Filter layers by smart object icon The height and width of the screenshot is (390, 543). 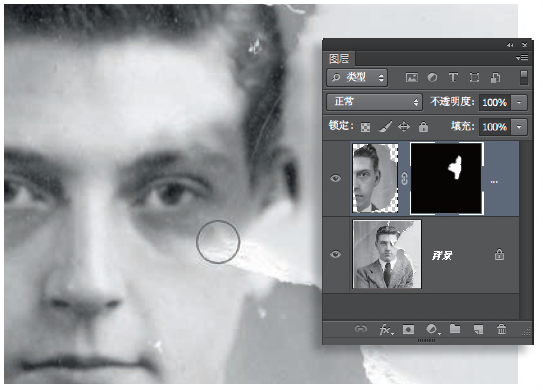tap(495, 78)
